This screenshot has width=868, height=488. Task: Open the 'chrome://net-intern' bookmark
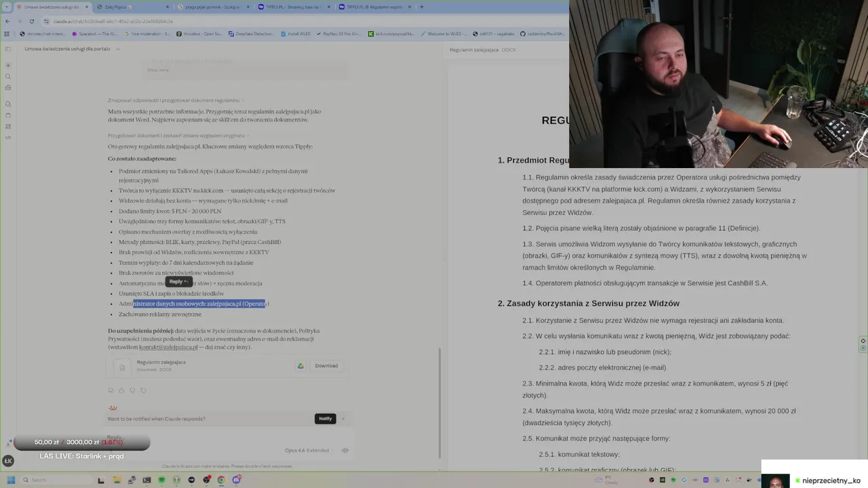(42, 33)
